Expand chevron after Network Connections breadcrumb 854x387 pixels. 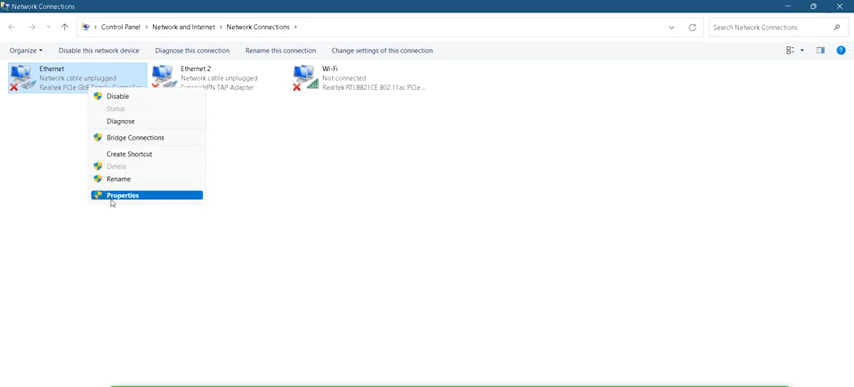pyautogui.click(x=296, y=27)
